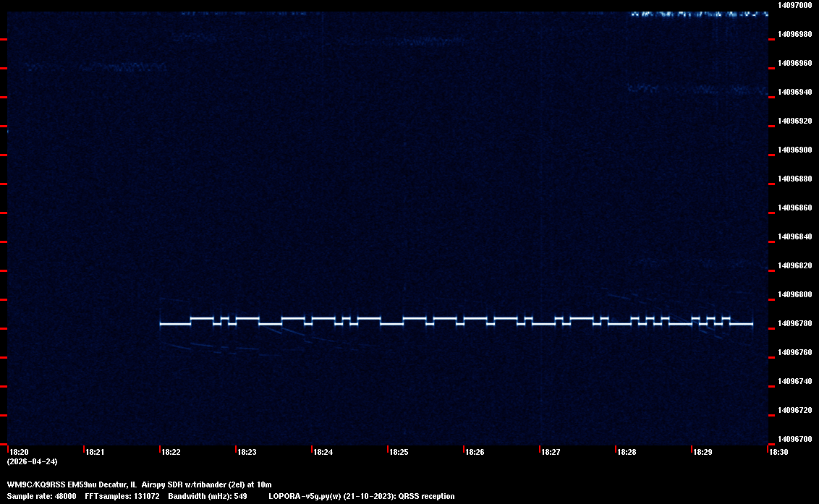This screenshot has width=819, height=504.
Task: Click the LOPORA-v5g.py QRSS reception text
Action: coord(361,496)
